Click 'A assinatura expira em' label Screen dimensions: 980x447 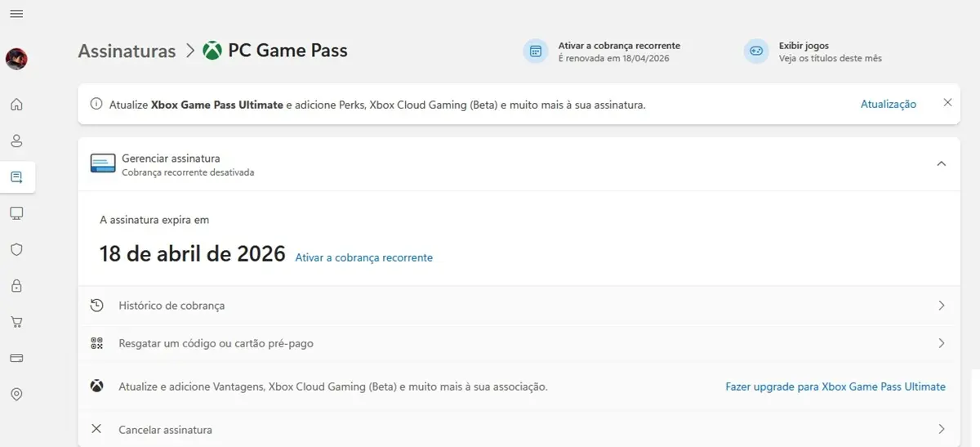point(154,220)
